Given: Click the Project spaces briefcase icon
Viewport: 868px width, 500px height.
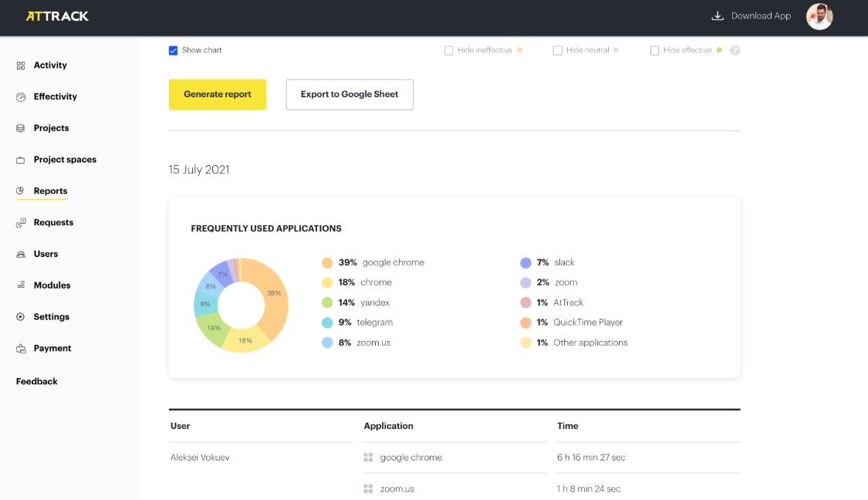Looking at the screenshot, I should click(21, 160).
